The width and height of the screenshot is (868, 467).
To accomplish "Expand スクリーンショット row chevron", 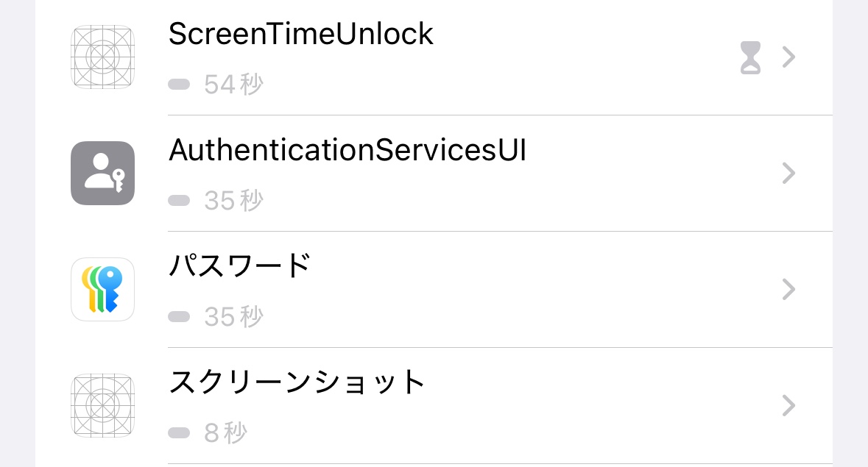I will [788, 405].
